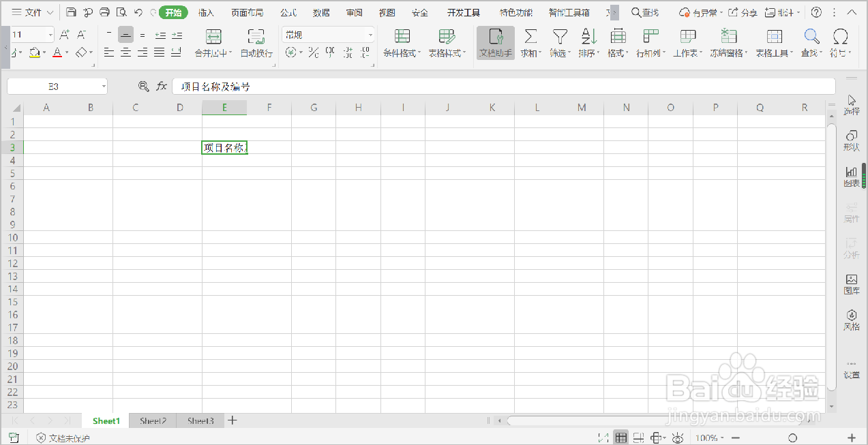The width and height of the screenshot is (868, 445).
Task: Open the 文件 file menu
Action: tap(32, 12)
